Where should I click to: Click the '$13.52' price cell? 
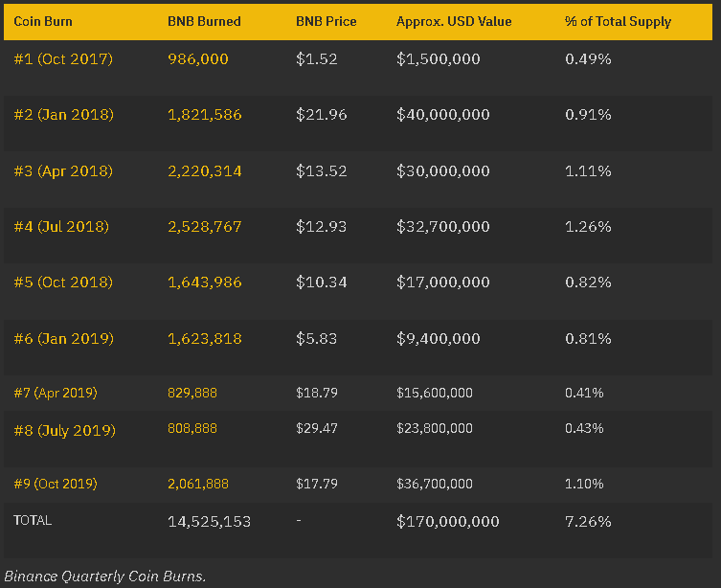tap(322, 171)
